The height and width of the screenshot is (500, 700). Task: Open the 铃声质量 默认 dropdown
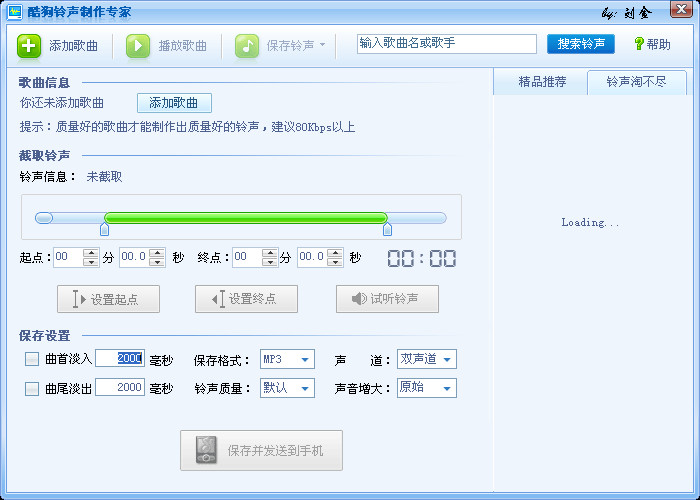coord(286,388)
